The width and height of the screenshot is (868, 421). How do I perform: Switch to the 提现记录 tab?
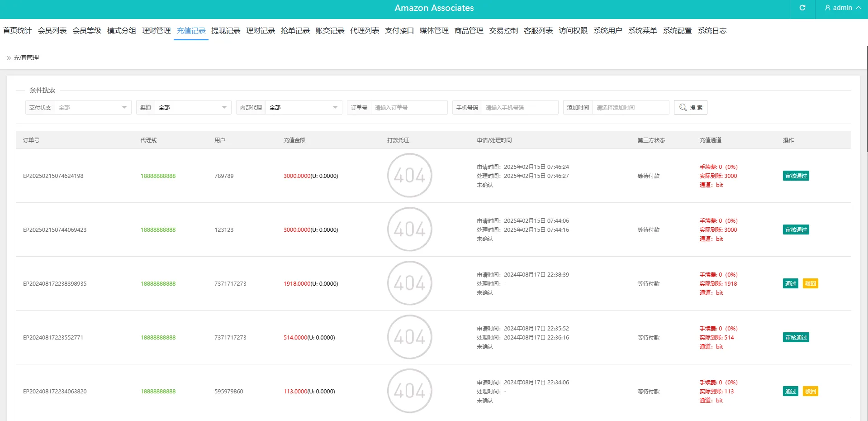point(226,31)
